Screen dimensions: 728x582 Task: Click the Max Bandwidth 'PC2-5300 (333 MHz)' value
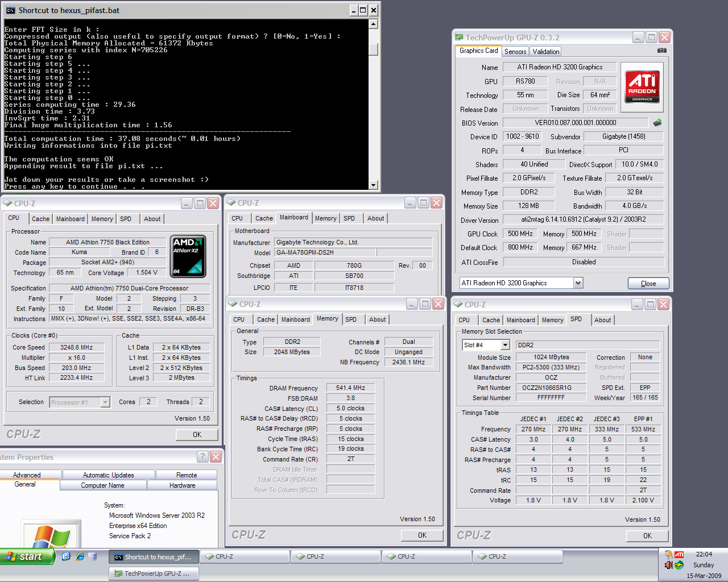click(x=551, y=367)
